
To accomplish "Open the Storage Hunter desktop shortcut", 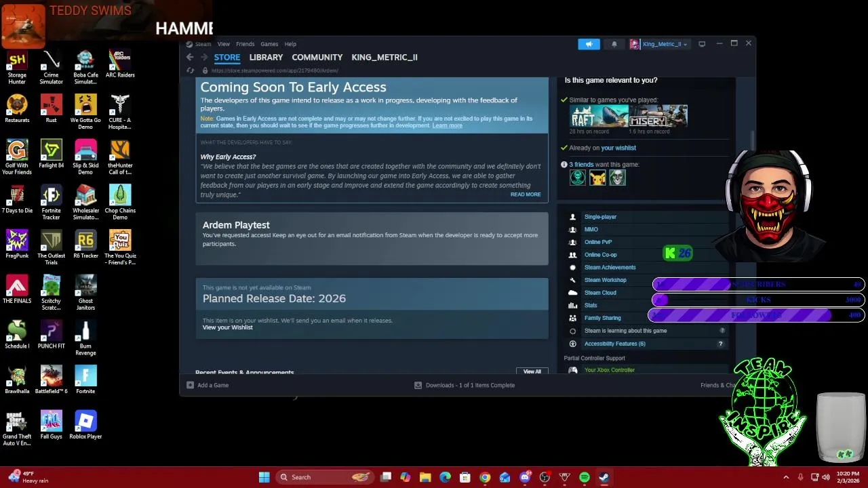I will click(x=17, y=68).
